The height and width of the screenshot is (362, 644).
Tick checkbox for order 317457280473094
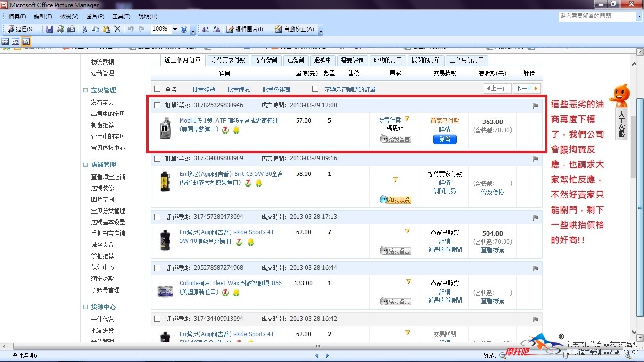point(157,217)
